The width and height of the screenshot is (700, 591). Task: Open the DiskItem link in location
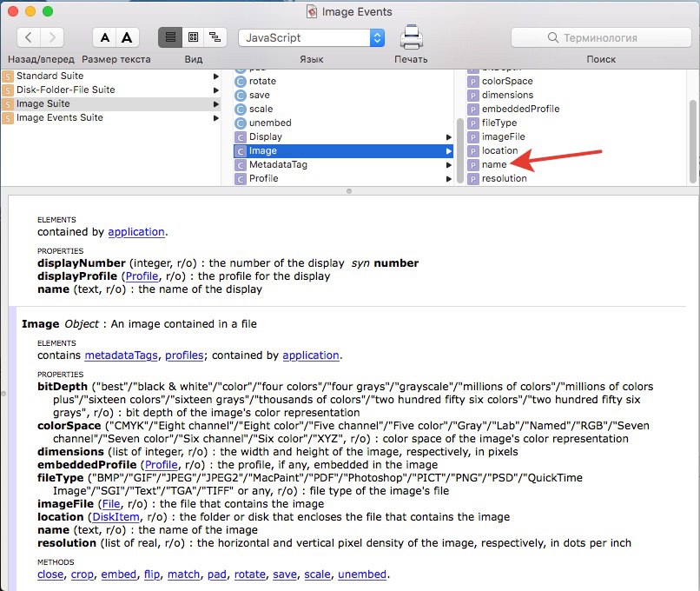click(116, 517)
